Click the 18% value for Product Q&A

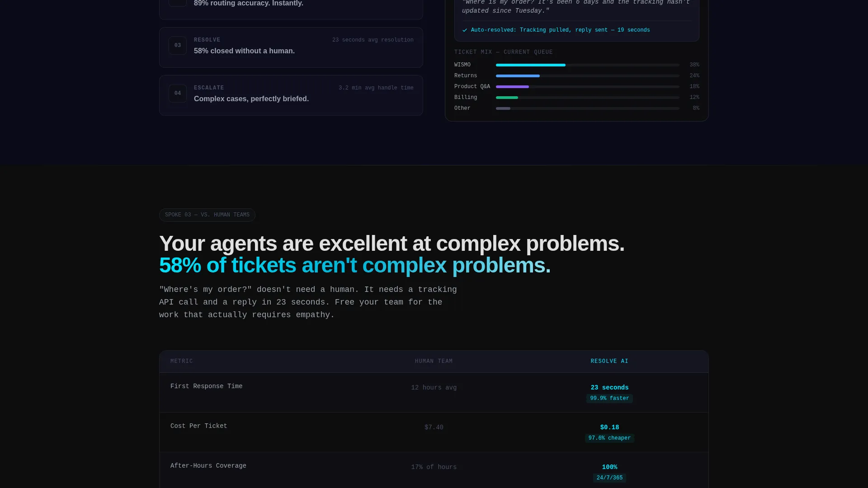(x=694, y=87)
